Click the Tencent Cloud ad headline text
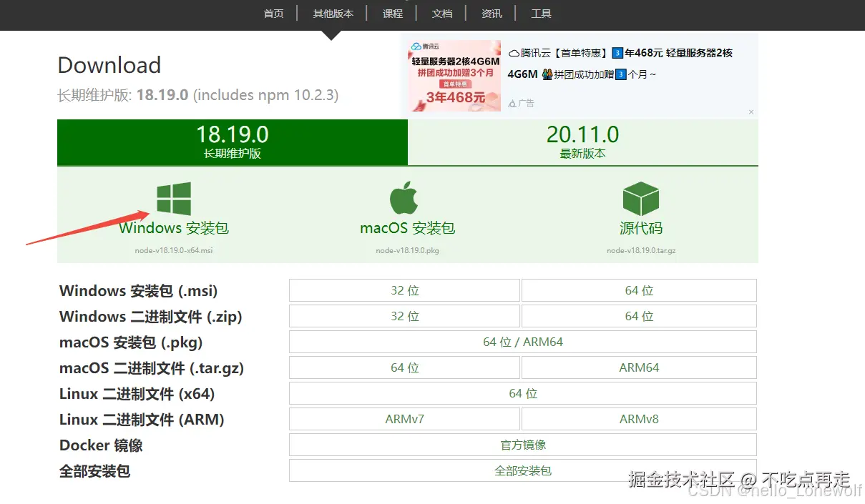The image size is (865, 504). point(620,63)
